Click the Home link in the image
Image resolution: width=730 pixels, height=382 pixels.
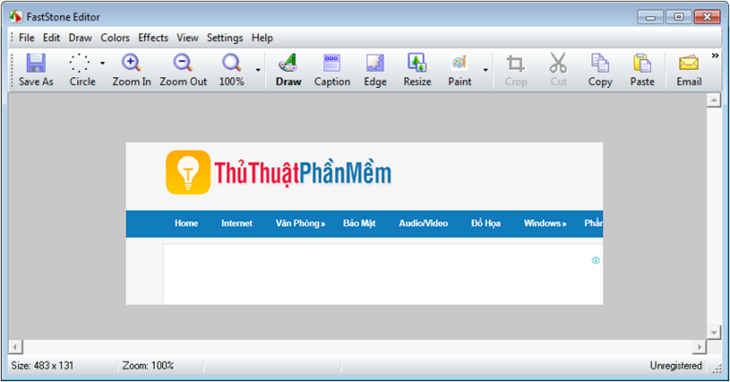[186, 223]
